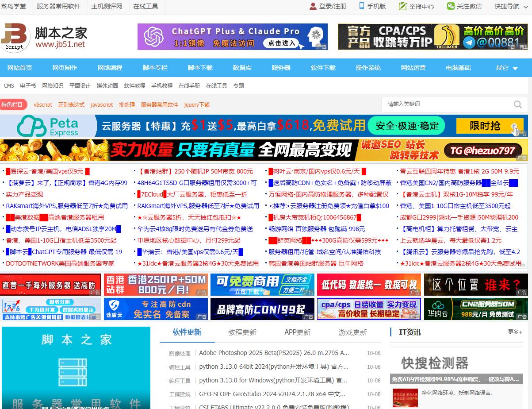
Task: Switch to 教程更新 tab
Action: point(242,332)
